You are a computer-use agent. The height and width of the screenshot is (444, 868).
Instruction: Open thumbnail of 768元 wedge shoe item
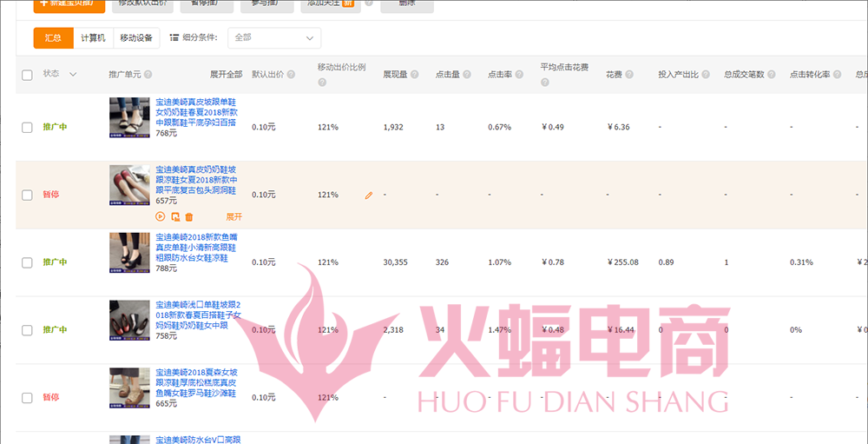(x=129, y=117)
